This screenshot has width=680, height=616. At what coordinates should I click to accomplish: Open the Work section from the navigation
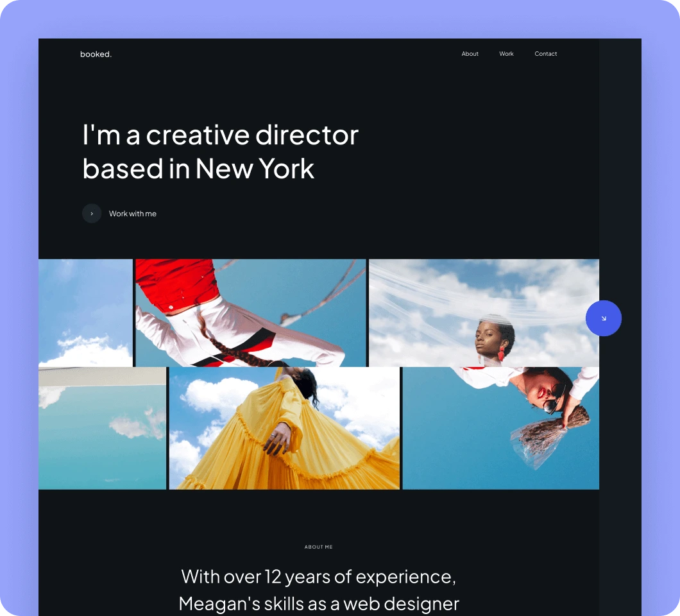click(506, 54)
